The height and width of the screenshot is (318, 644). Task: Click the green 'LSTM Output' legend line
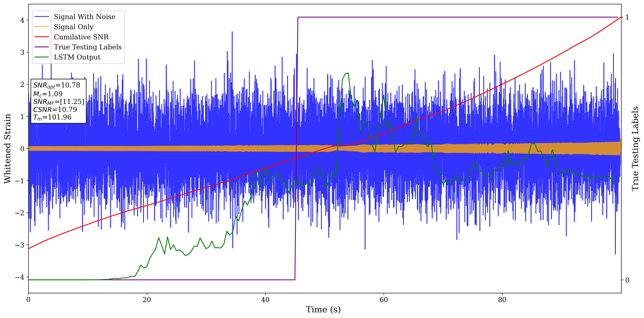click(42, 57)
